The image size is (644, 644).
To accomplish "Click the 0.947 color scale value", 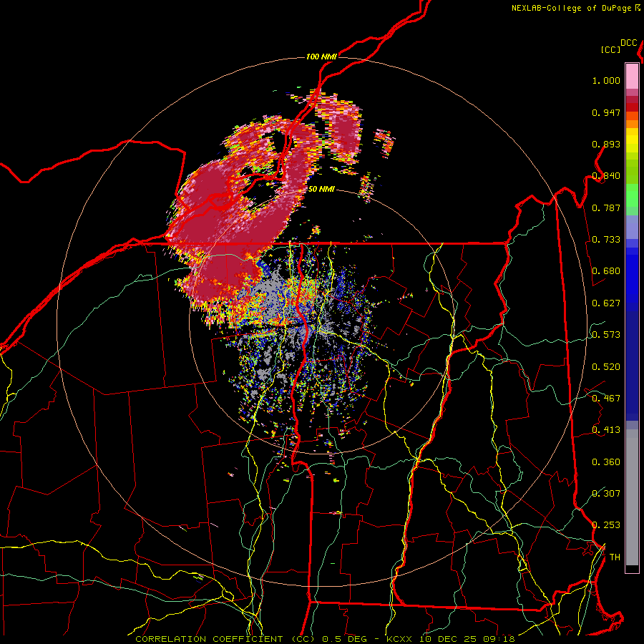I will tap(606, 112).
